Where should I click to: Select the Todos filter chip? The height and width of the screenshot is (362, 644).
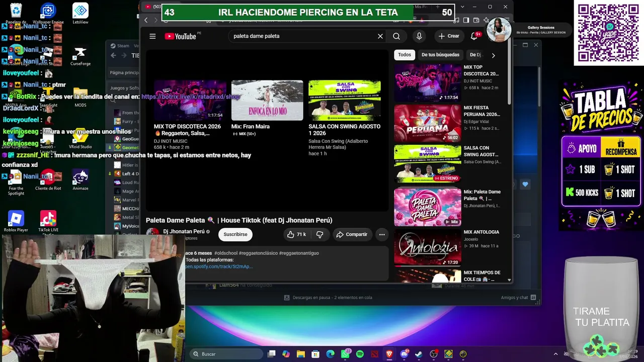405,55
